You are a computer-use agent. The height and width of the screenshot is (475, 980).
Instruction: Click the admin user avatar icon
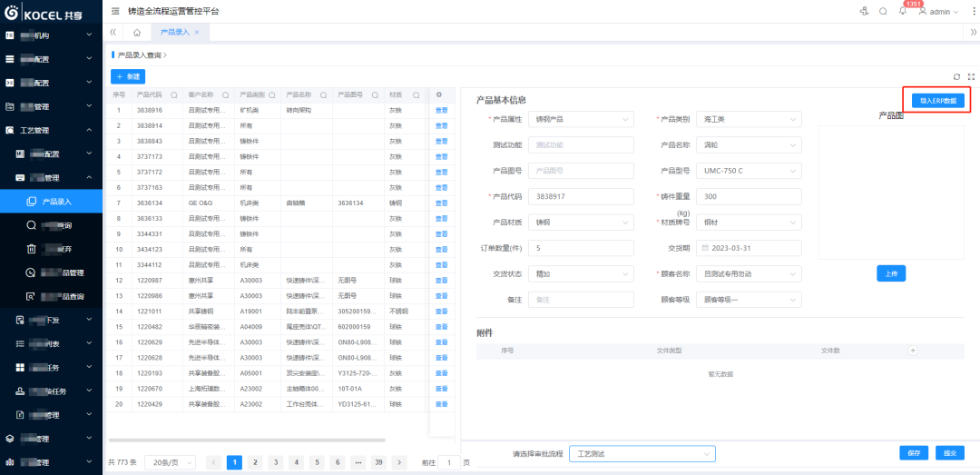pyautogui.click(x=923, y=11)
